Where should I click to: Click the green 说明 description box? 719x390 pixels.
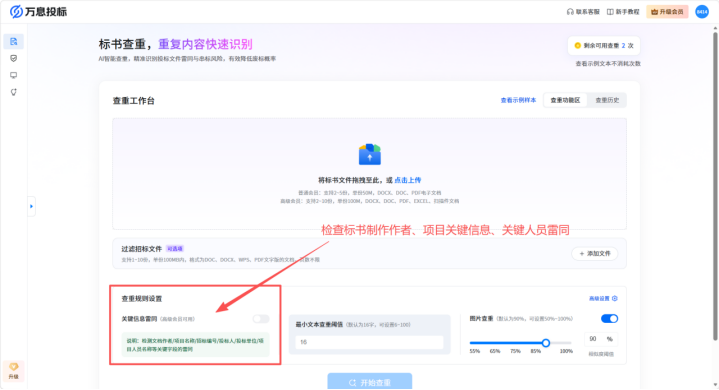195,345
